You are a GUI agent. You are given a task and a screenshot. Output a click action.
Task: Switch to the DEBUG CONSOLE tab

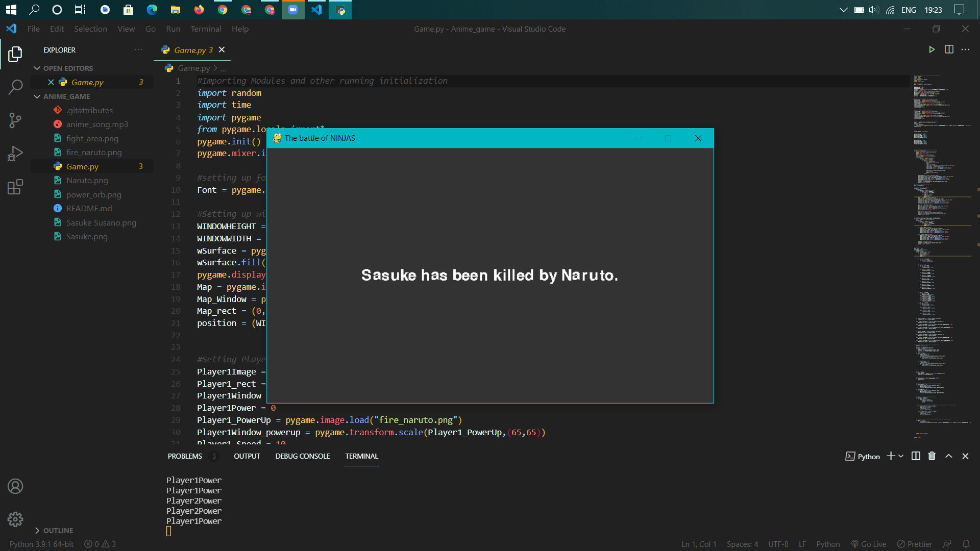coord(303,456)
